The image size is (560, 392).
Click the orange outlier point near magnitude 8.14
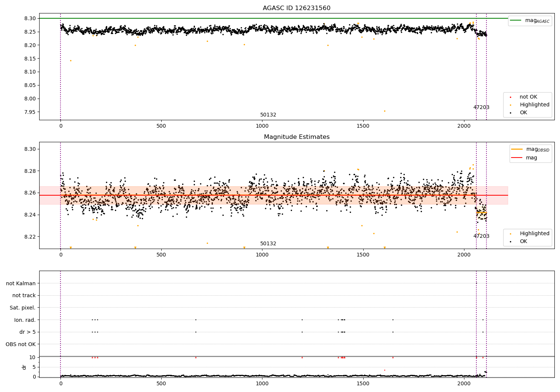(71, 60)
